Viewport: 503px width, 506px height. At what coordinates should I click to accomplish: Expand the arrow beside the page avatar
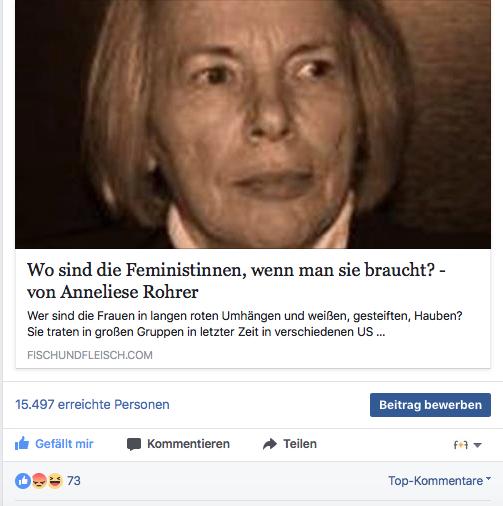pos(477,445)
